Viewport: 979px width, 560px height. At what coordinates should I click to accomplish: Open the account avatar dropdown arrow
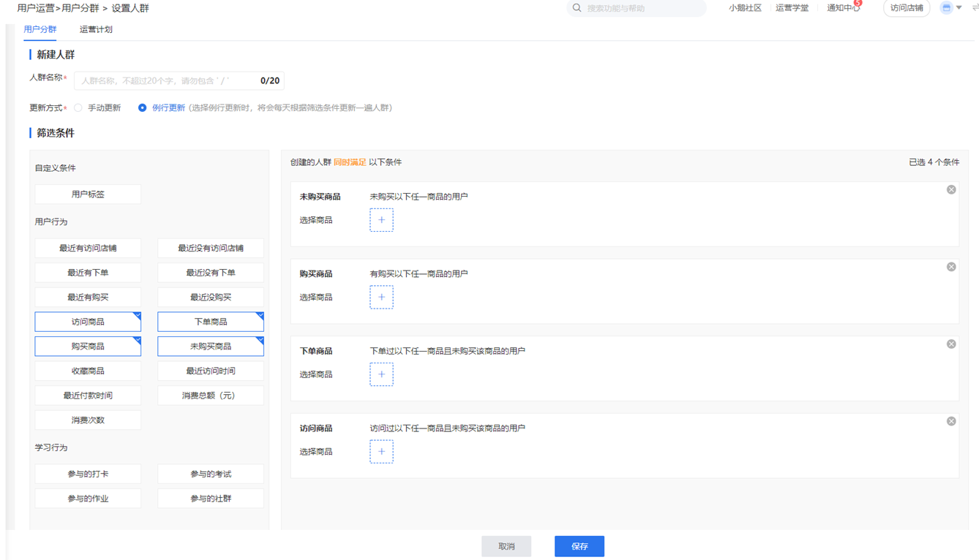(959, 8)
